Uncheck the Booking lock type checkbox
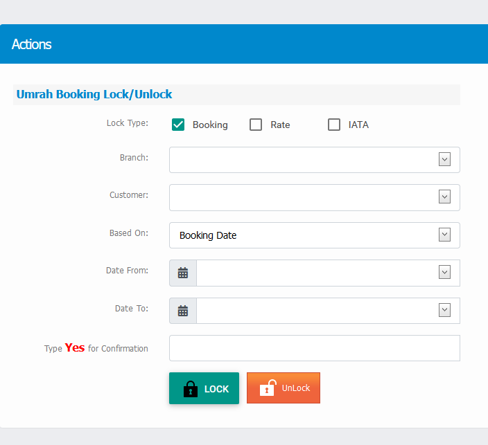Screen dimensions: 488x445 [178, 125]
